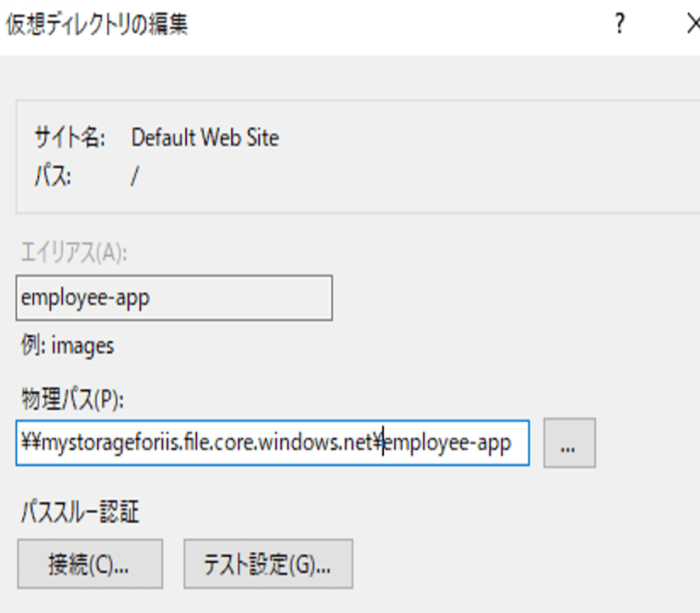Click the テスト設定(G)... button
The width and height of the screenshot is (700, 613).
(268, 564)
